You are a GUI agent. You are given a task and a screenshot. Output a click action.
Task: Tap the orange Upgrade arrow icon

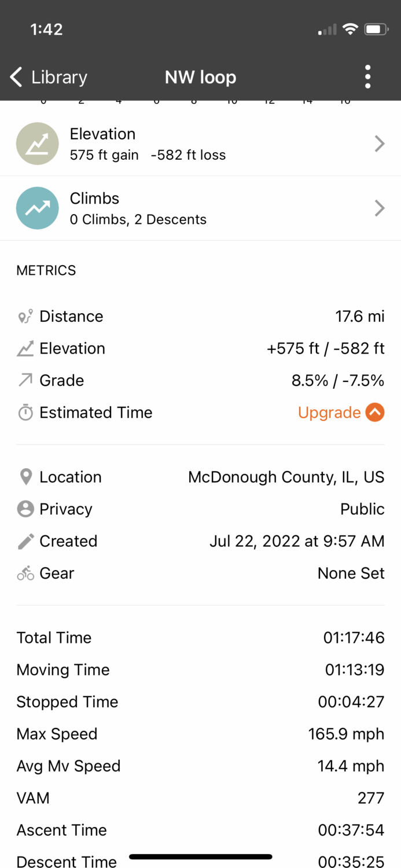tap(375, 413)
